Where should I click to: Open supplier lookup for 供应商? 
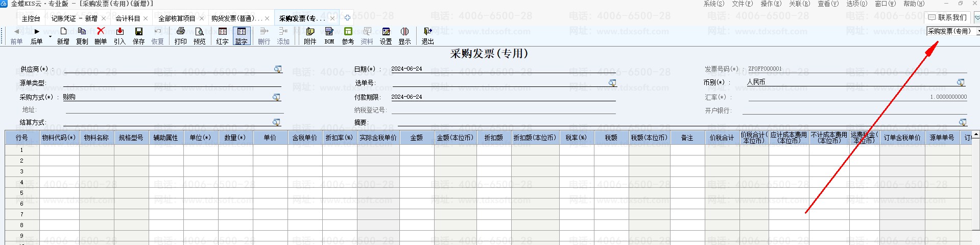pyautogui.click(x=277, y=69)
